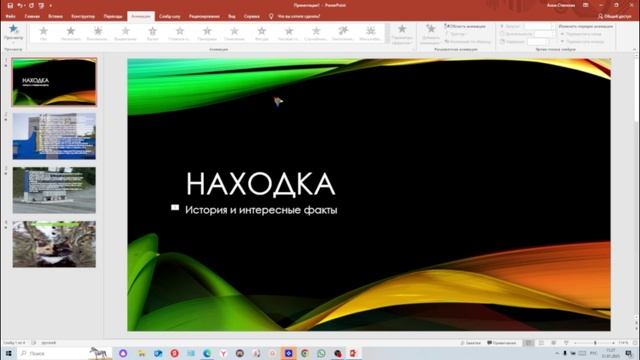
Task: Expand the animation effects gallery
Action: pos(387,40)
